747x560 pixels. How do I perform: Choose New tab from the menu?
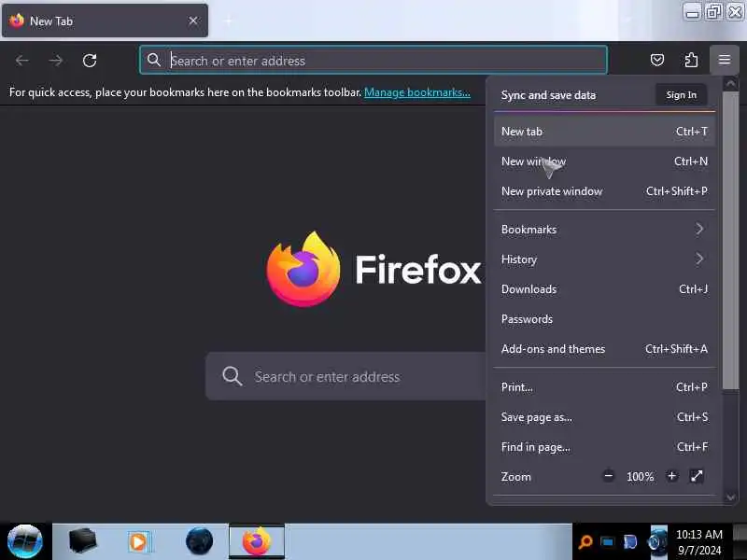tap(604, 131)
